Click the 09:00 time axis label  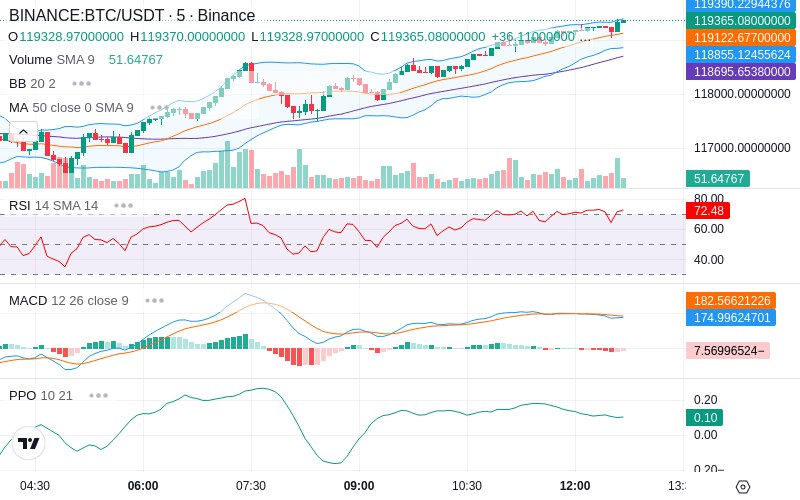(x=359, y=486)
